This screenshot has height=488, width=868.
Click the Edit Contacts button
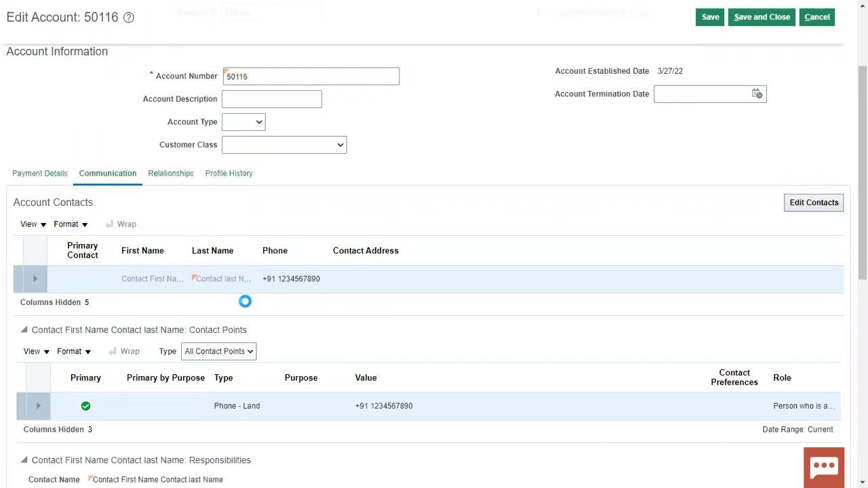click(814, 203)
